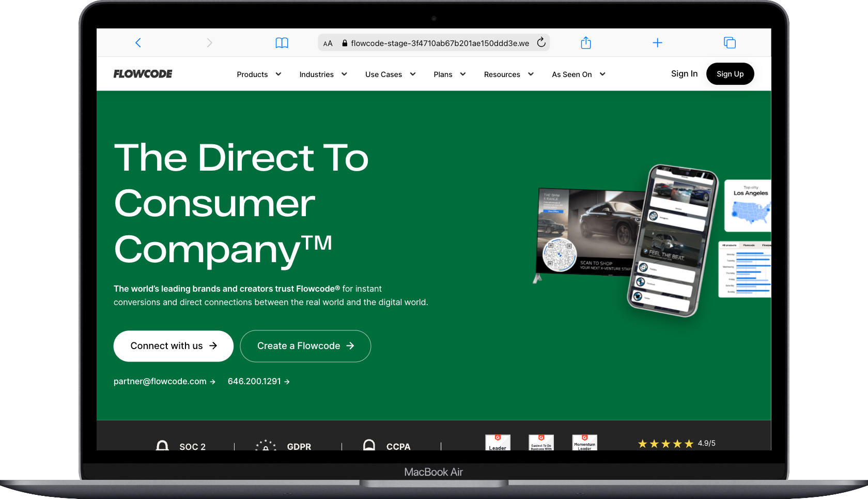This screenshot has height=499, width=868.
Task: Reload the page with the refresh icon
Action: [541, 42]
